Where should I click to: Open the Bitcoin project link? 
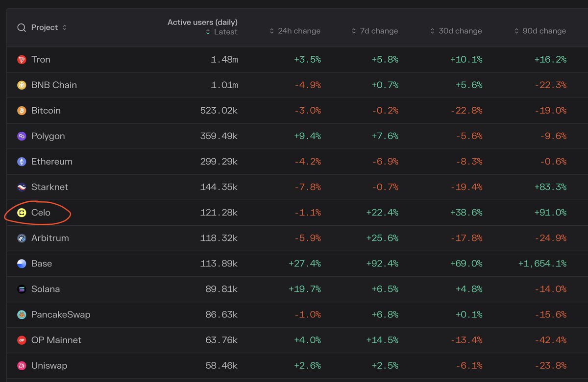tap(46, 111)
